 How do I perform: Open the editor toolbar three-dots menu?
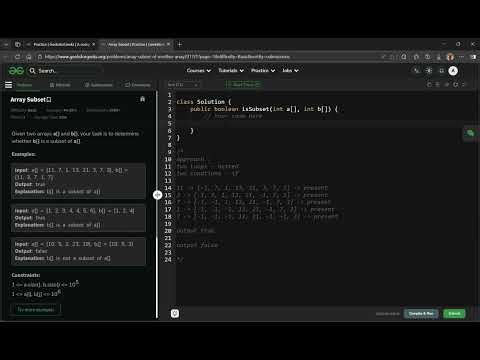[x=464, y=85]
